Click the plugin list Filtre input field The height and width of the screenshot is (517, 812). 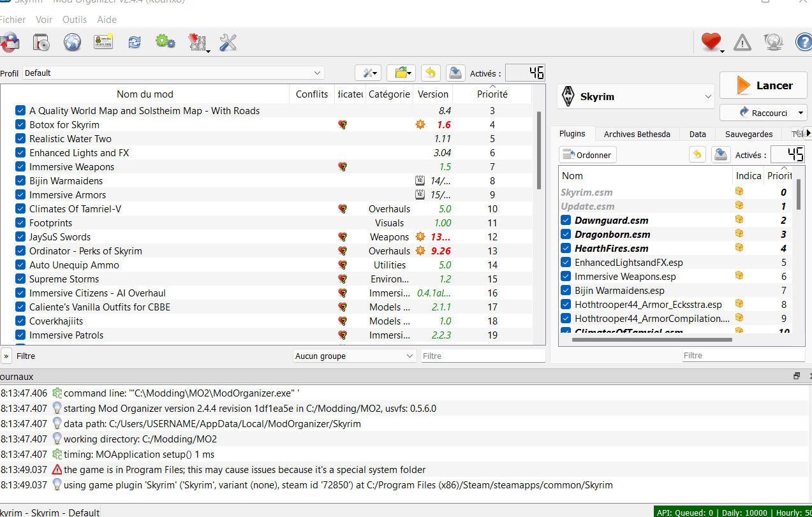tap(742, 356)
